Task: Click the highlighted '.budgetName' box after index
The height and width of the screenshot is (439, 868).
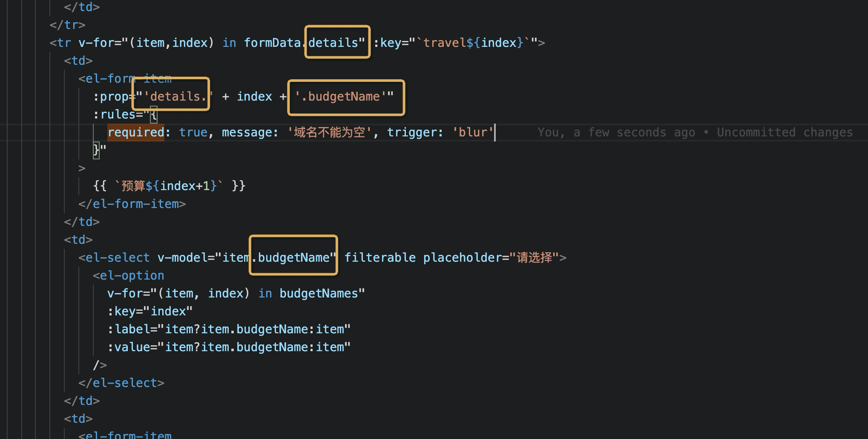Action: [x=345, y=97]
